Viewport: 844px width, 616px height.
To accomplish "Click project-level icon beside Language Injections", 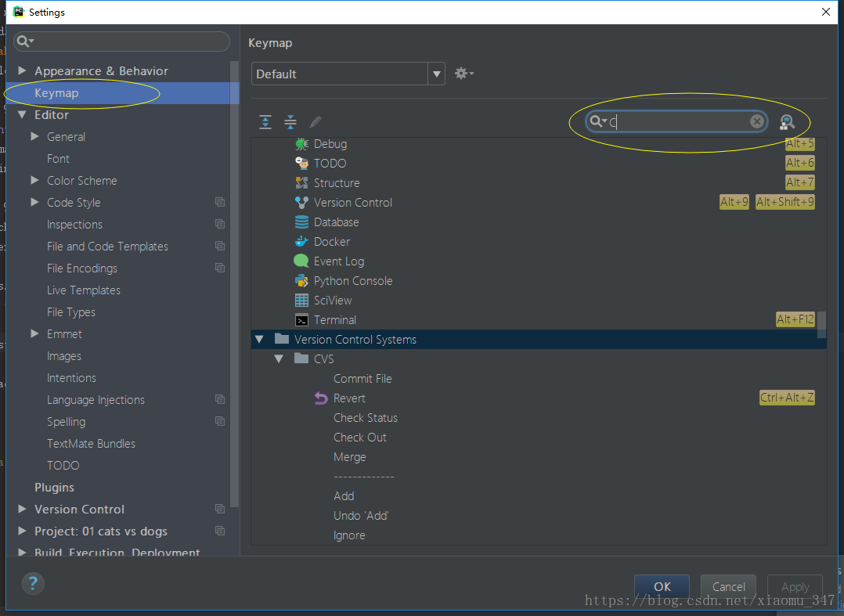I will 219,399.
